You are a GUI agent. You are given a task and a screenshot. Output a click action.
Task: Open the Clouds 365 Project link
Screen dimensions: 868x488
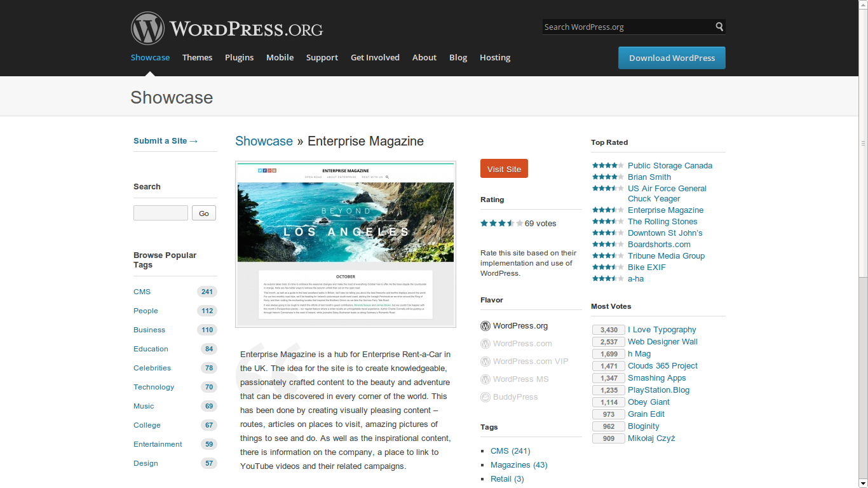pyautogui.click(x=663, y=366)
